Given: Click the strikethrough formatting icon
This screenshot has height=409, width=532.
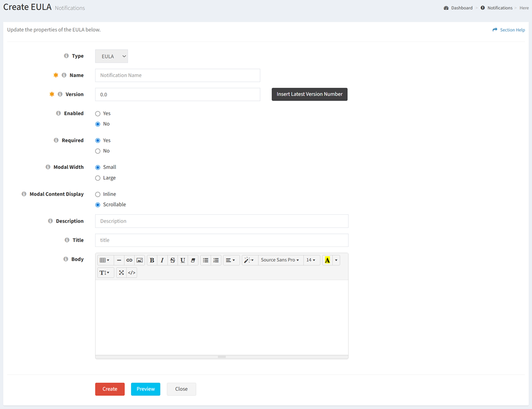Looking at the screenshot, I should [173, 260].
